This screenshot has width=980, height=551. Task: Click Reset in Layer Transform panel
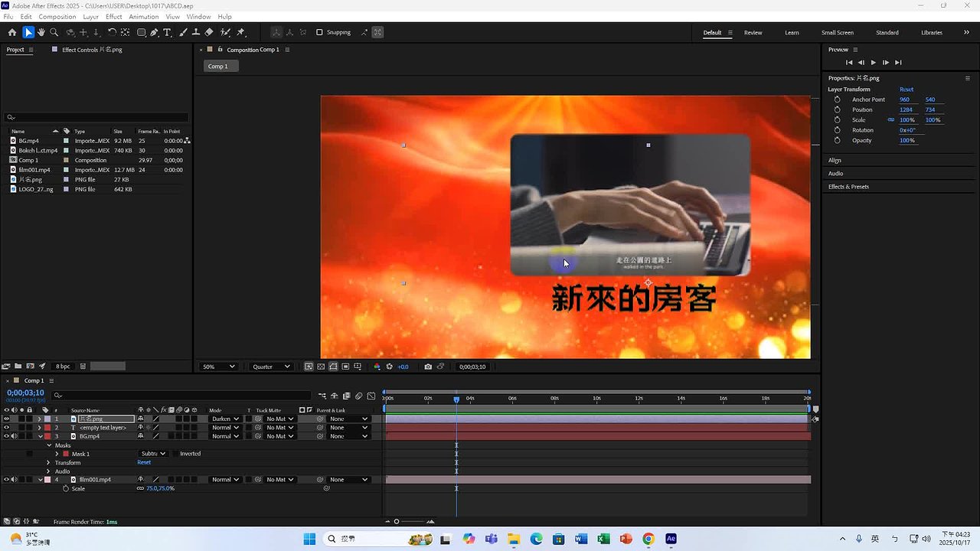point(906,90)
